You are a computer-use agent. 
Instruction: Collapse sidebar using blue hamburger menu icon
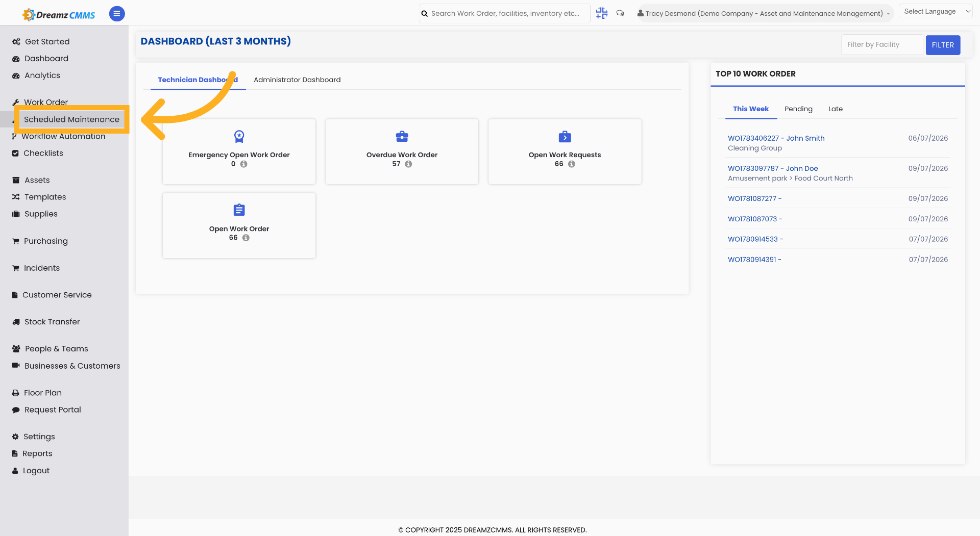pyautogui.click(x=117, y=14)
